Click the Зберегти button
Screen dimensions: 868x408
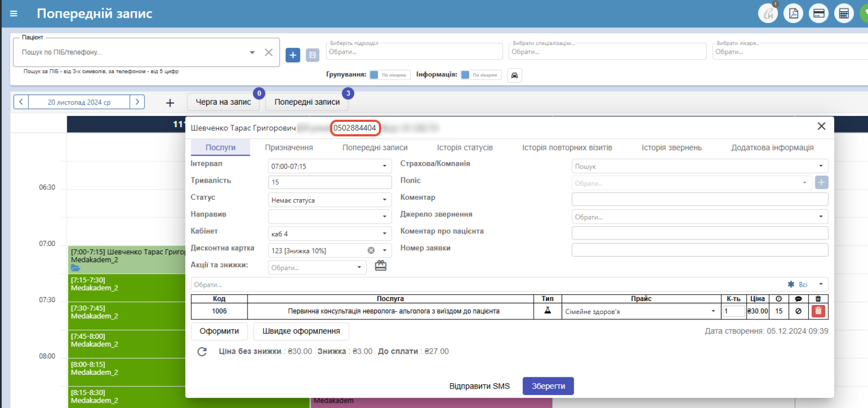click(548, 386)
